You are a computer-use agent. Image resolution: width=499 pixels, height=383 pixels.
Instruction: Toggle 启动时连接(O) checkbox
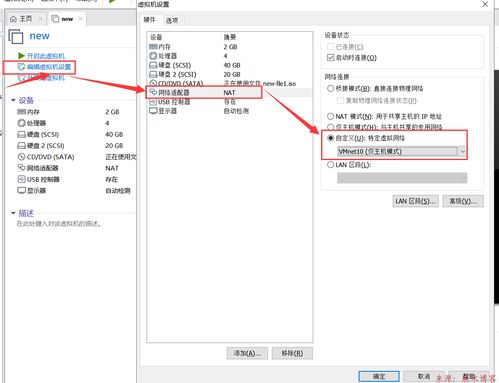click(330, 58)
